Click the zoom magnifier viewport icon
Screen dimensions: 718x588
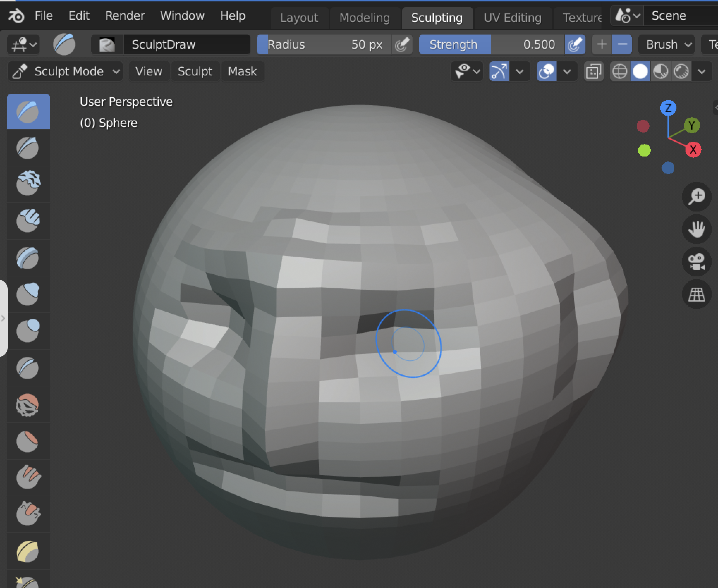[696, 197]
